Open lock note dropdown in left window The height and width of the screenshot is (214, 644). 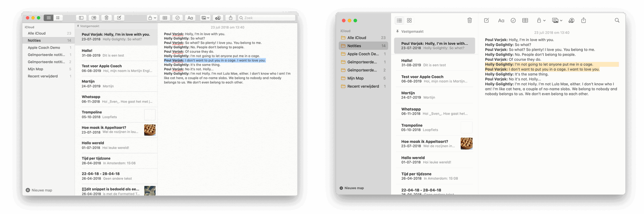pyautogui.click(x=152, y=18)
